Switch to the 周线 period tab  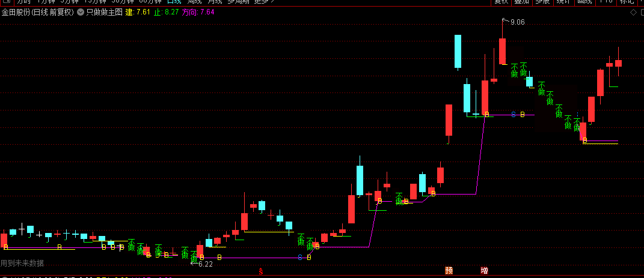pyautogui.click(x=194, y=1)
